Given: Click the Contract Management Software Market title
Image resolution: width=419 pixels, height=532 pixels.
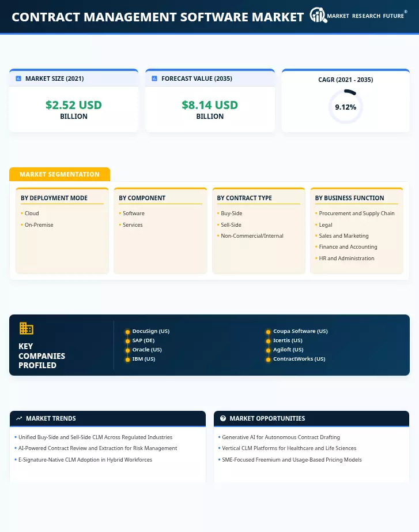Looking at the screenshot, I should coord(158,17).
